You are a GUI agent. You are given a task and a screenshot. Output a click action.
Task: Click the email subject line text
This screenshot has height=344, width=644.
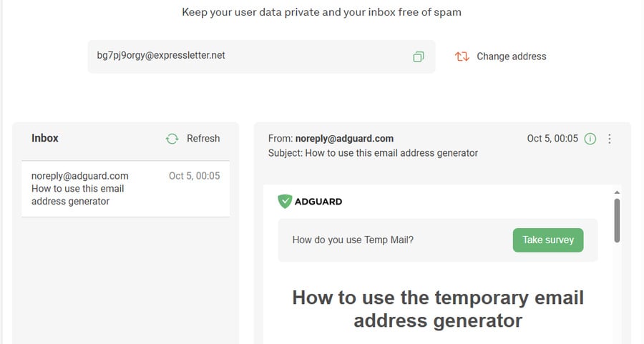373,153
